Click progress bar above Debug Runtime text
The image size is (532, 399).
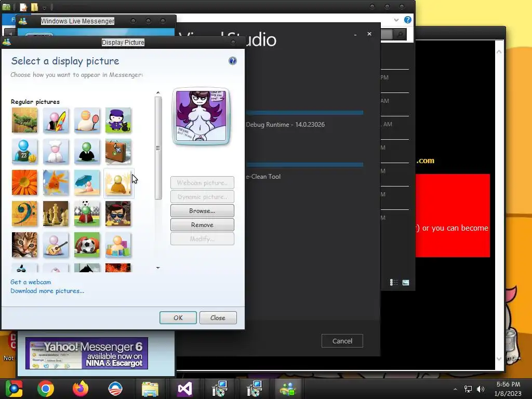(x=304, y=112)
